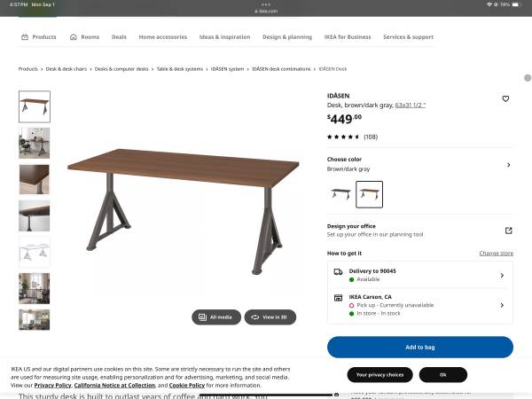532x399 pixels.
Task: Click Change store link
Action: [496, 253]
